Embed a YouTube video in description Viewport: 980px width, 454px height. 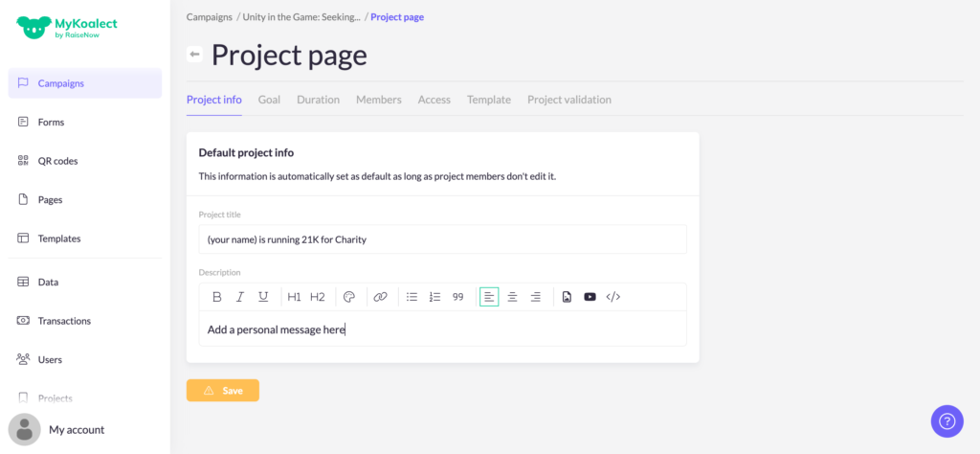[x=590, y=297]
